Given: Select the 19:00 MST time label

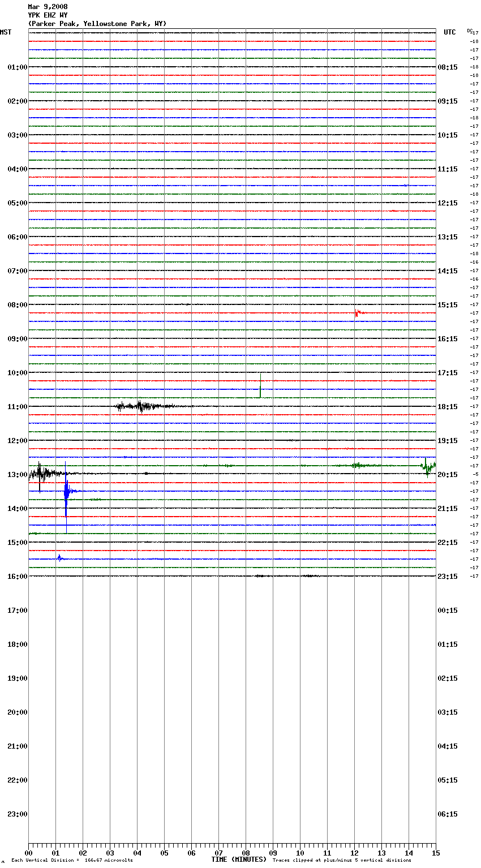Looking at the screenshot, I should click(18, 678).
